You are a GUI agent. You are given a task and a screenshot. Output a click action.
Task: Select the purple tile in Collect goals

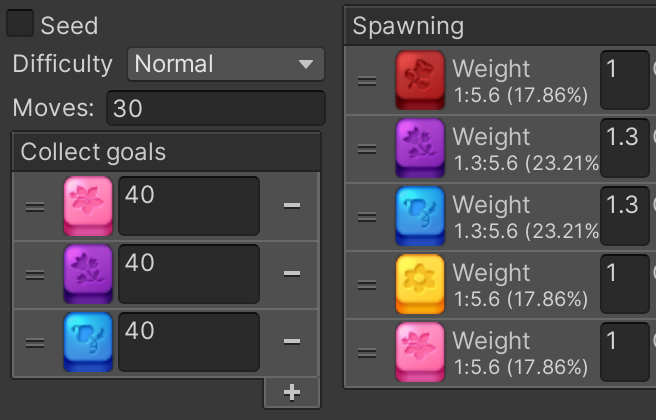point(88,274)
